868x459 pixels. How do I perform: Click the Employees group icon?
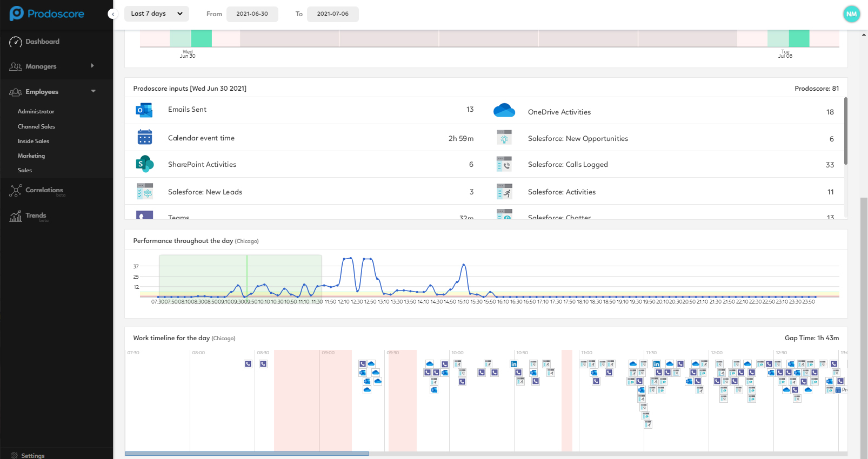pos(16,92)
